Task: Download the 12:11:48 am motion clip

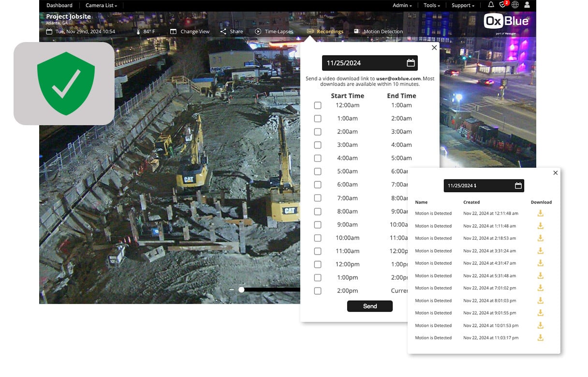Action: click(x=540, y=213)
